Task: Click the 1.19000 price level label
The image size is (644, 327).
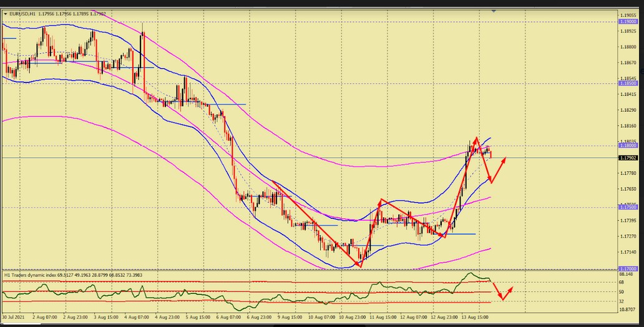Action: (x=627, y=21)
